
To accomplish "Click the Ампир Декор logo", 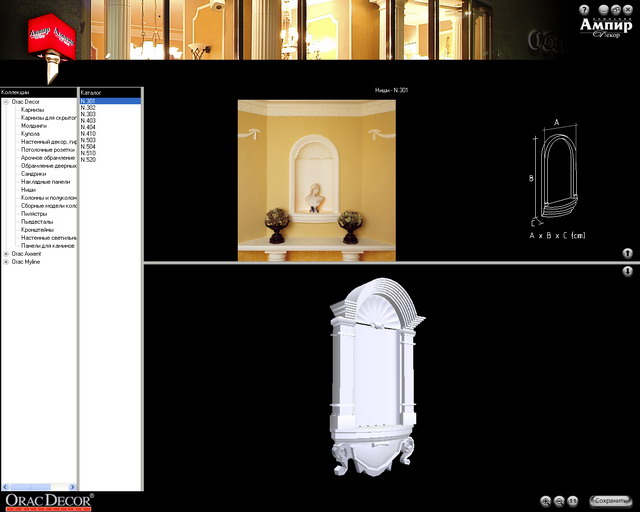I will pyautogui.click(x=605, y=27).
